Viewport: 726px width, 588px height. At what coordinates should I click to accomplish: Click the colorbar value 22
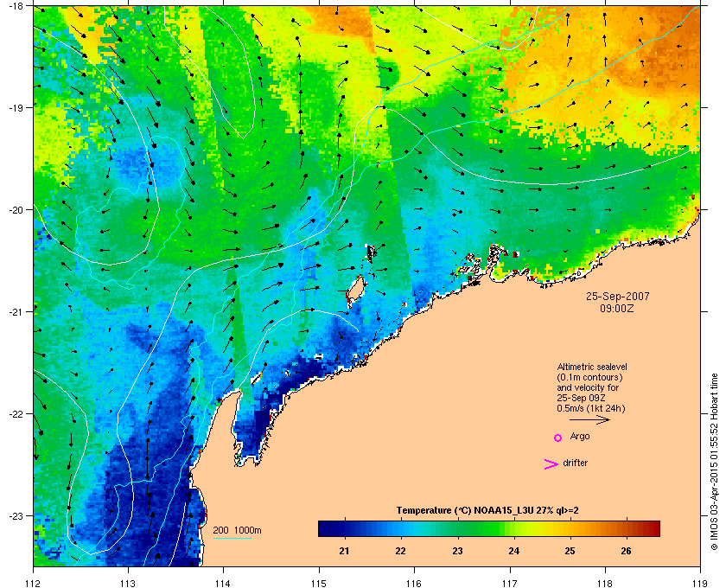coord(400,551)
